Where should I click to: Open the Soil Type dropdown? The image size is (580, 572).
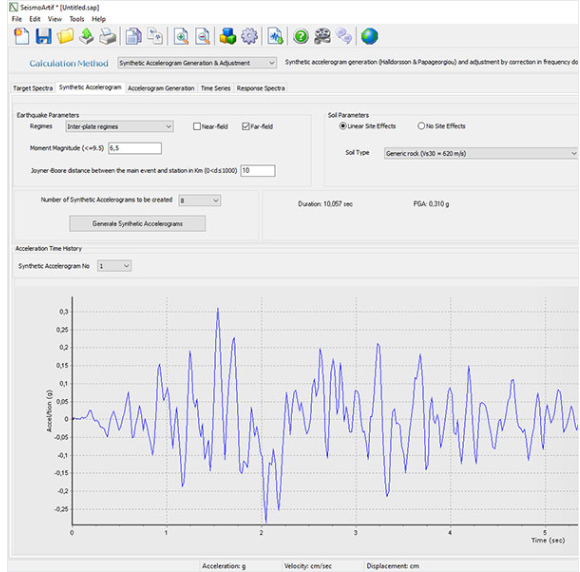coord(481,153)
